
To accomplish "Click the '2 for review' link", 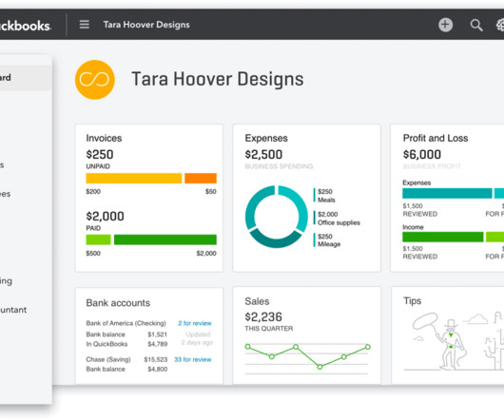I will (x=195, y=323).
